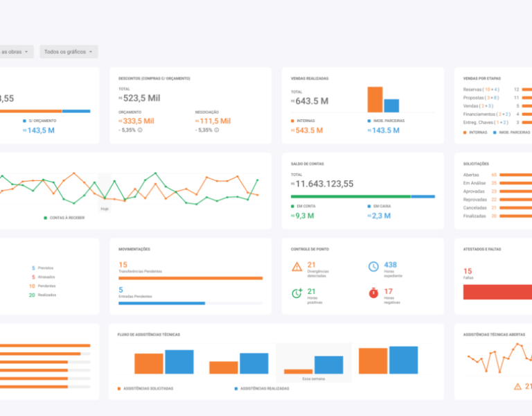The width and height of the screenshot is (532, 416).
Task: Click the info icon under Orçamento percentage
Action: click(x=139, y=130)
